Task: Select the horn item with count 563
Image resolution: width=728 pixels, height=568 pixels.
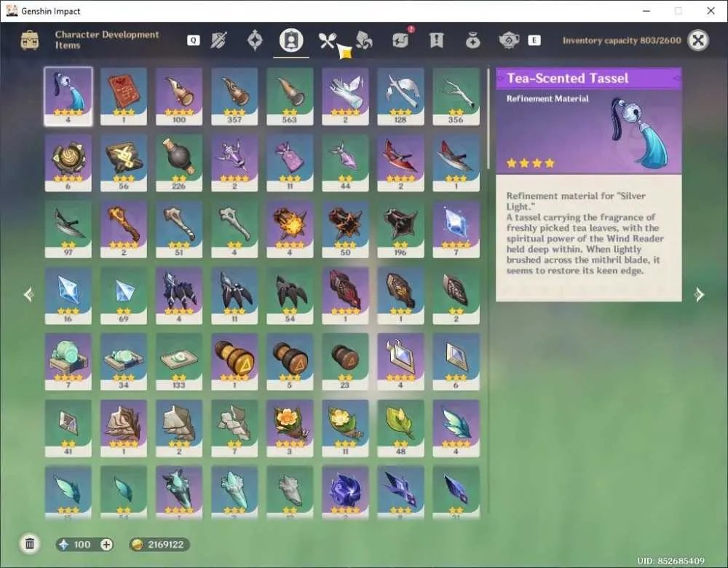Action: (x=290, y=97)
